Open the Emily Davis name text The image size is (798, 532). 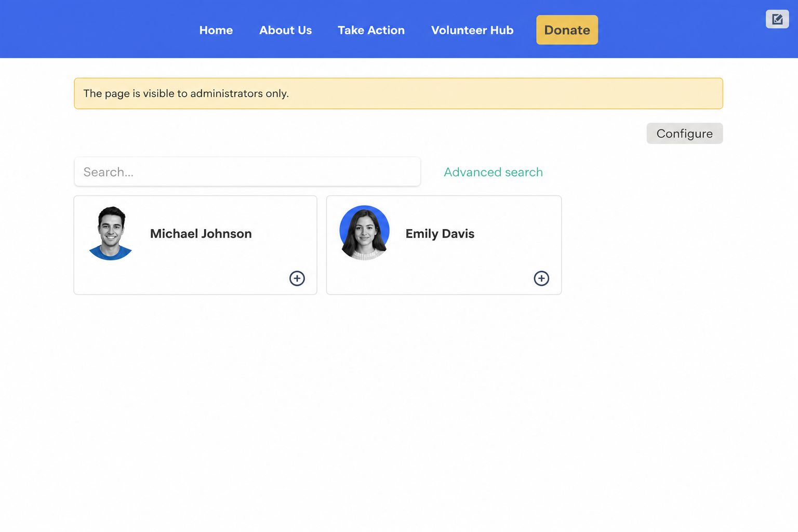tap(440, 234)
